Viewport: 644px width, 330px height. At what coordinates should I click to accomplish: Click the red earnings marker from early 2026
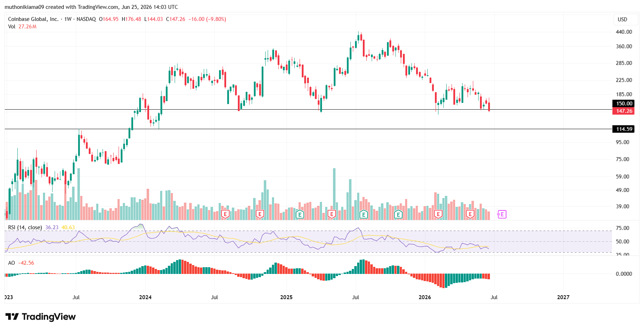[438, 214]
